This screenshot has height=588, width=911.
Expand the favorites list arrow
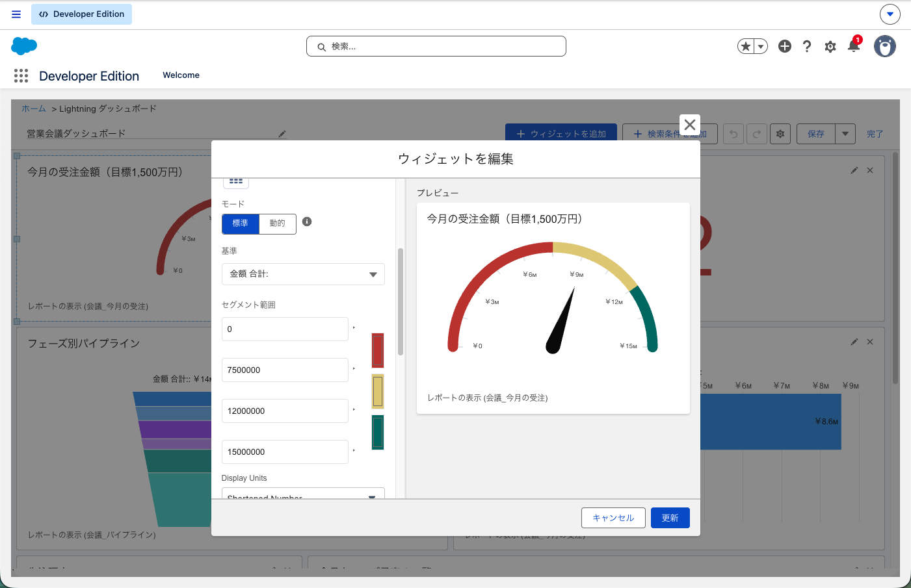tap(761, 46)
